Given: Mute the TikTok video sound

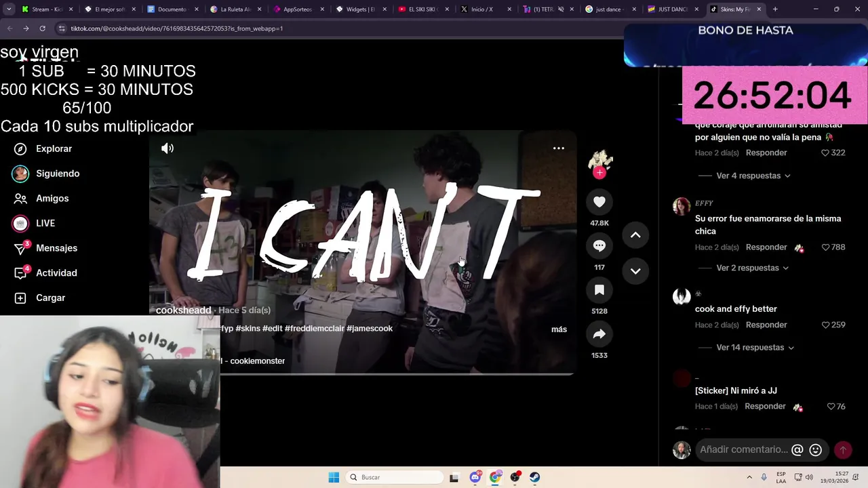Looking at the screenshot, I should (167, 148).
